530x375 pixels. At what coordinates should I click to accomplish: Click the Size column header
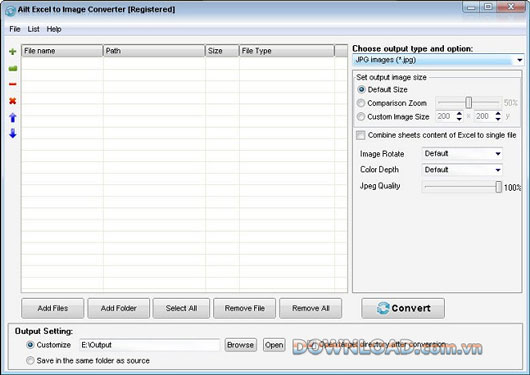222,51
